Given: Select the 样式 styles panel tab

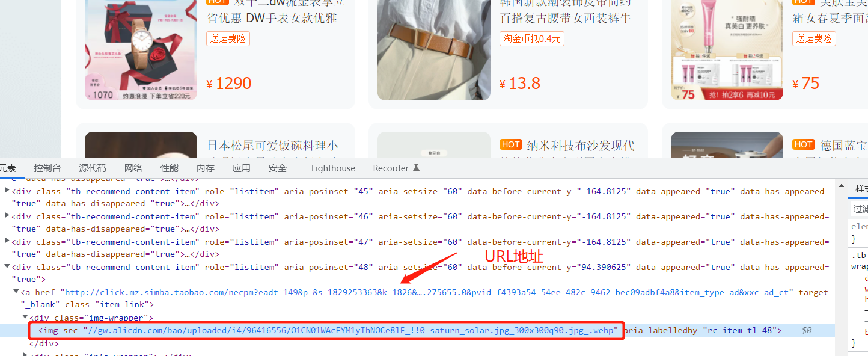Looking at the screenshot, I should pyautogui.click(x=861, y=188).
